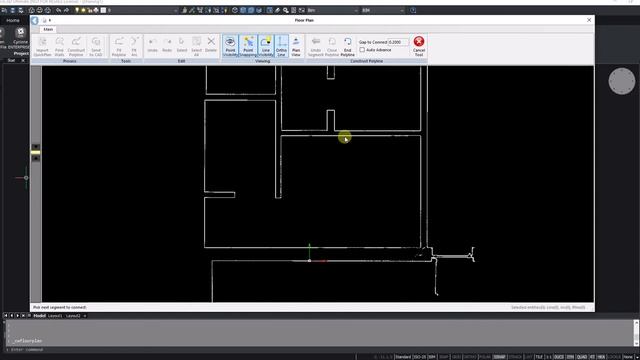Viewport: 640px width, 360px height.
Task: Toggle DUCS in the status bar
Action: pos(559,357)
